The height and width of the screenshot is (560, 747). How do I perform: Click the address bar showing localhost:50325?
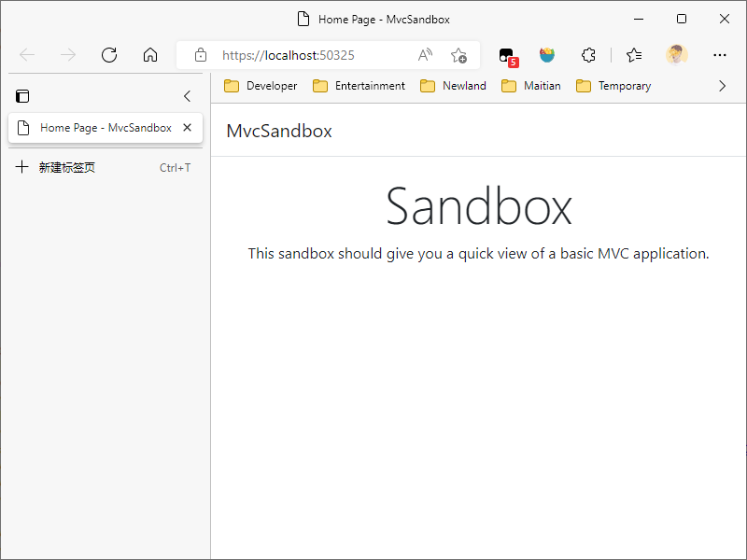308,55
